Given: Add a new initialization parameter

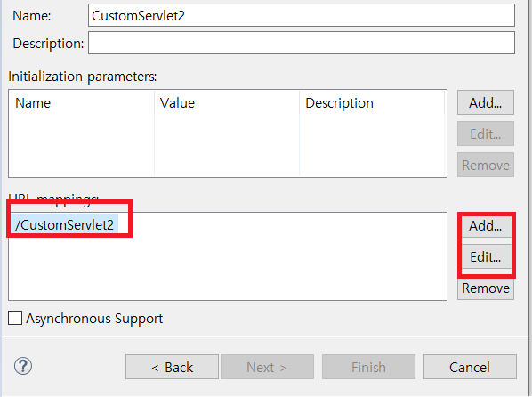Looking at the screenshot, I should (485, 102).
